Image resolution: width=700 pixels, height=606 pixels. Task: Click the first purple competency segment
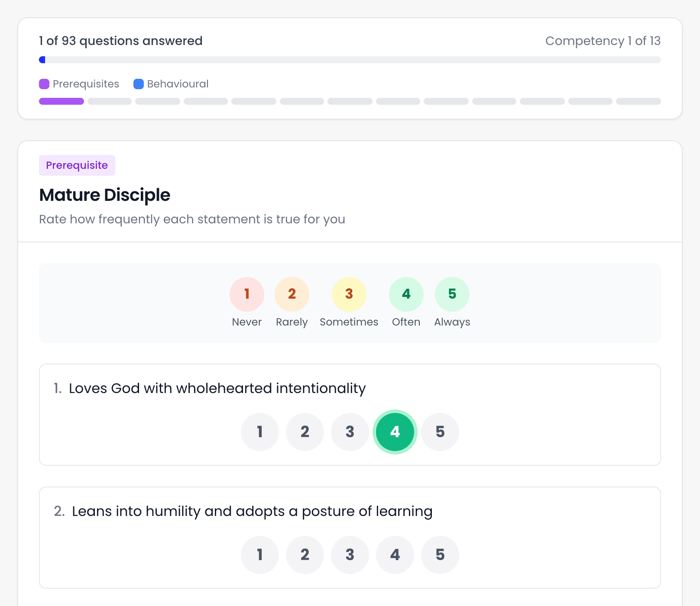point(62,101)
